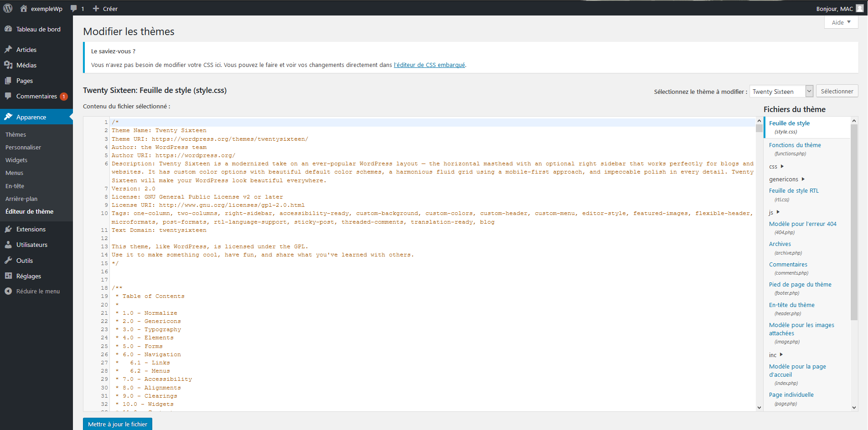Click line 4 Author text in editor
Viewport: 868px width, 430px height.
pos(159,147)
